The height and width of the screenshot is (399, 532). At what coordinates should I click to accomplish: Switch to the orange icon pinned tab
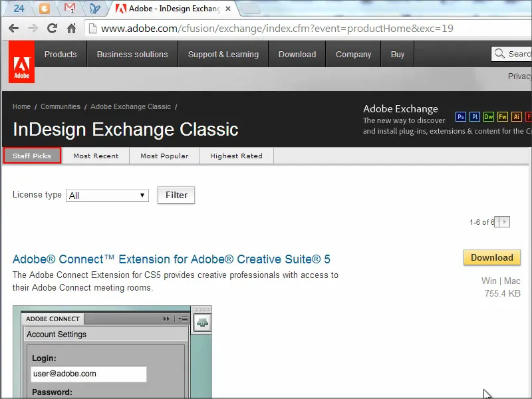[44, 8]
